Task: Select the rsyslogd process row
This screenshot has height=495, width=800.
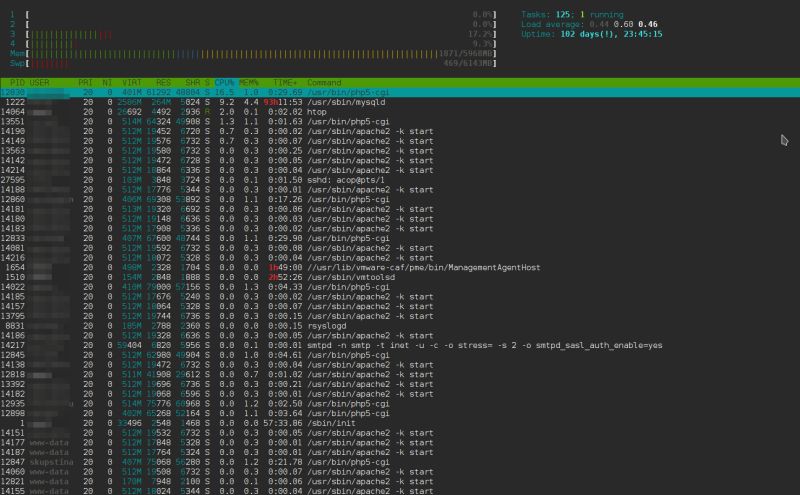Action: tap(400, 326)
